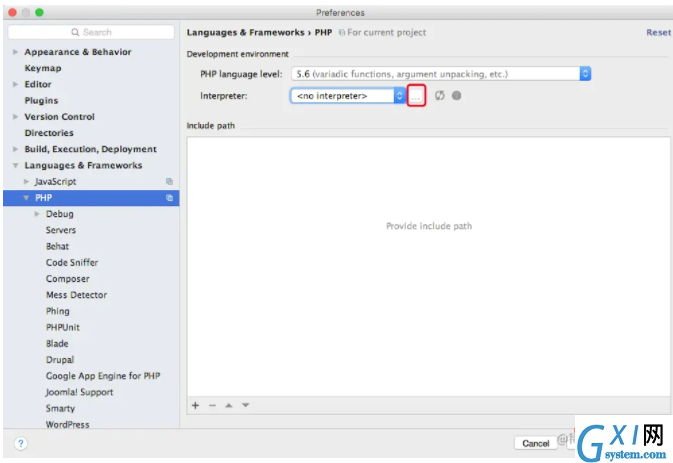
Task: Expand Build, Execution, Deployment arrow
Action: [x=15, y=149]
